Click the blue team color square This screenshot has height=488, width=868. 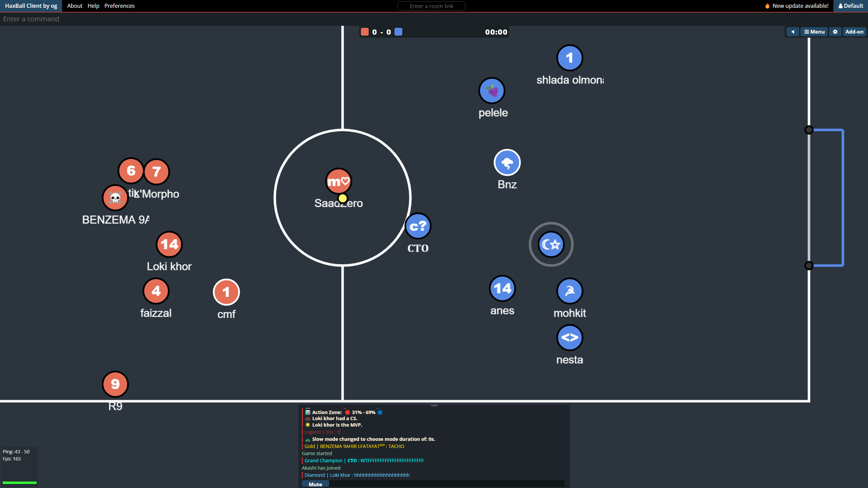(x=399, y=32)
